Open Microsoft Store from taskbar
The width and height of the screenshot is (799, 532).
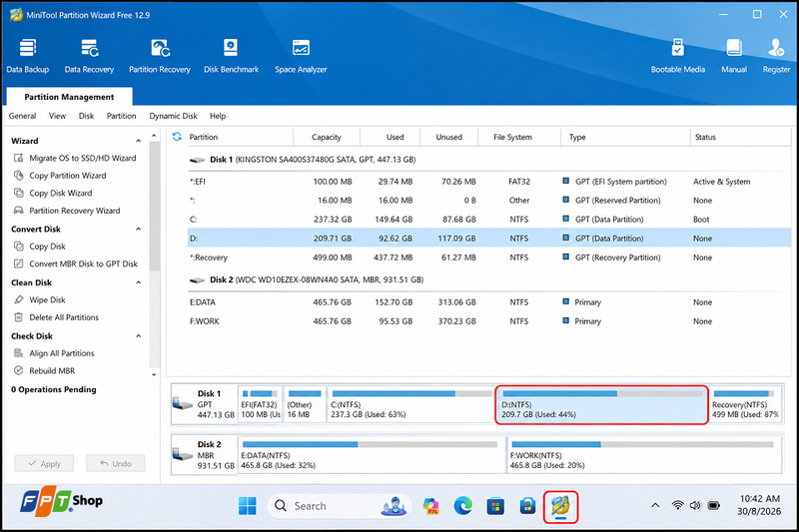pyautogui.click(x=495, y=506)
